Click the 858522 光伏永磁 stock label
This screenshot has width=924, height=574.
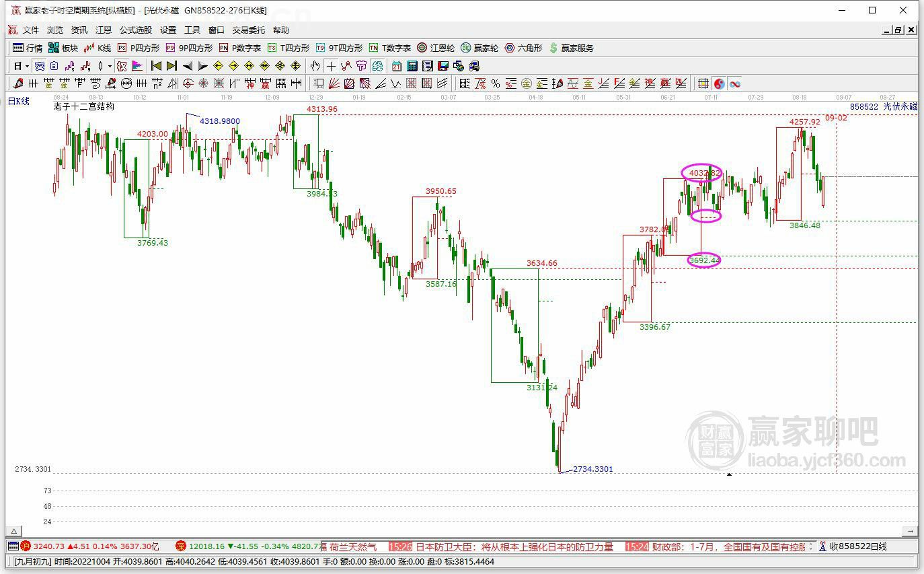pyautogui.click(x=884, y=106)
